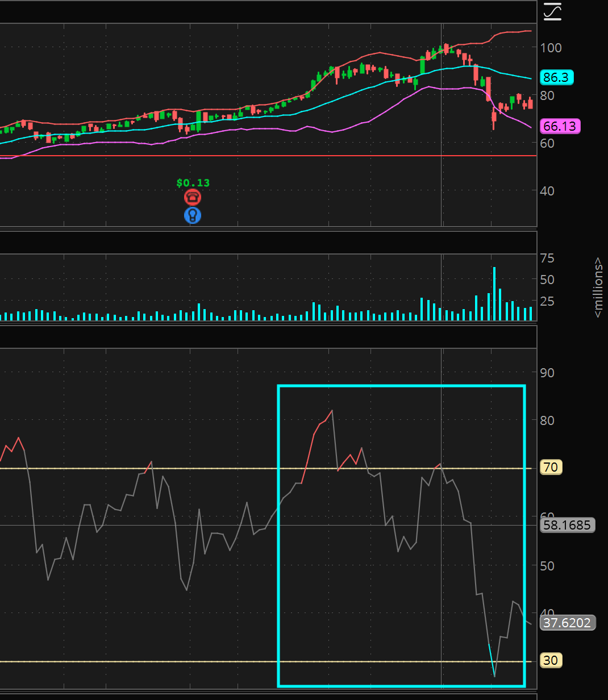Image resolution: width=608 pixels, height=700 pixels.
Task: Click the curve scale icon at top right
Action: [x=552, y=11]
